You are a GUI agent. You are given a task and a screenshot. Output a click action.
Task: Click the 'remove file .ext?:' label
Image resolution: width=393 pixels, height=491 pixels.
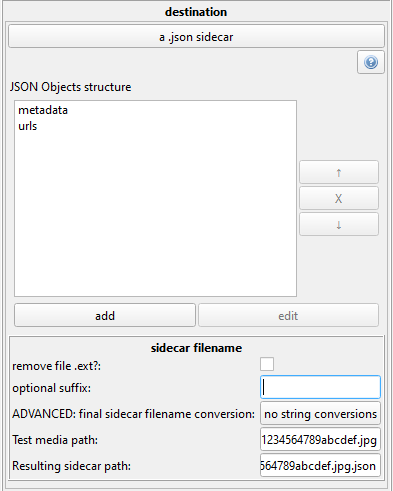pyautogui.click(x=57, y=366)
